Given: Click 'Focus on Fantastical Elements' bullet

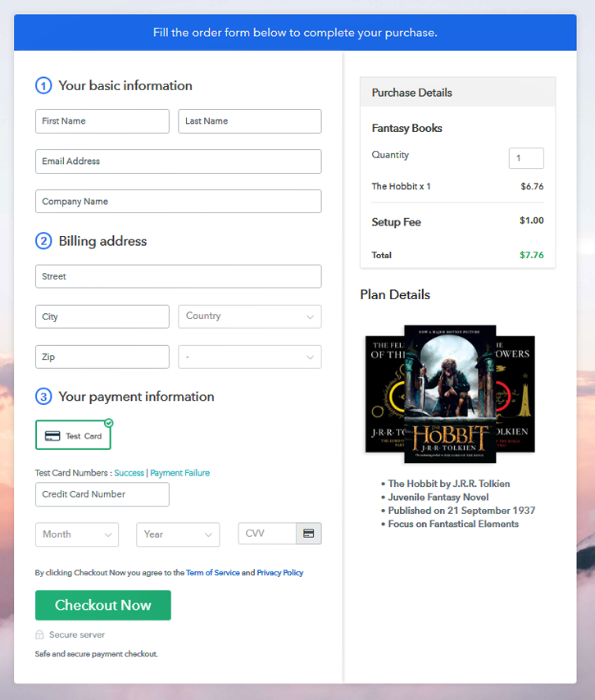Looking at the screenshot, I should click(x=453, y=524).
